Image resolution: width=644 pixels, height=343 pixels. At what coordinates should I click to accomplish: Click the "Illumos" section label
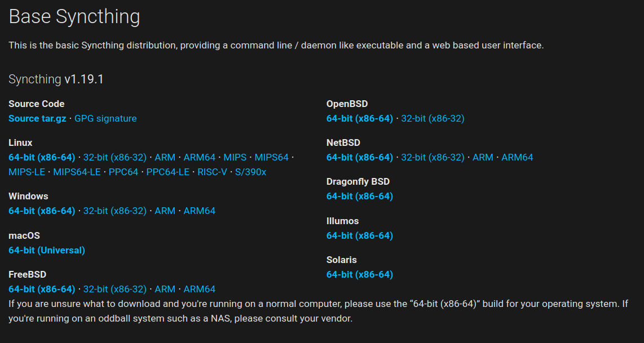[342, 221]
